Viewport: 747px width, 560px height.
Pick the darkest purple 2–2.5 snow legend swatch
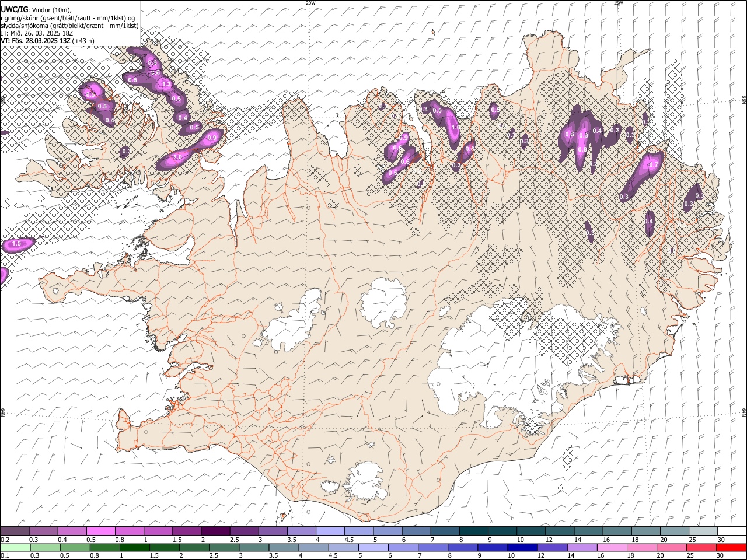click(215, 531)
